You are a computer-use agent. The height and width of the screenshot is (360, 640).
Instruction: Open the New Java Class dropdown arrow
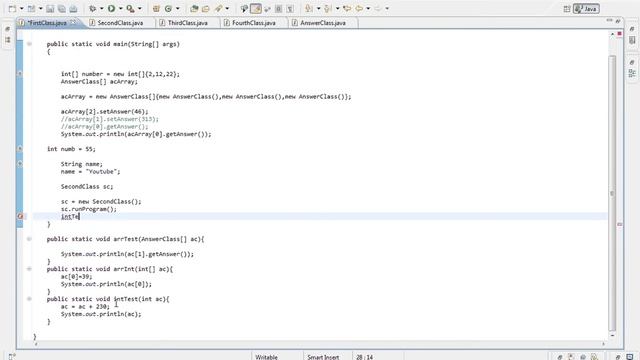177,9
